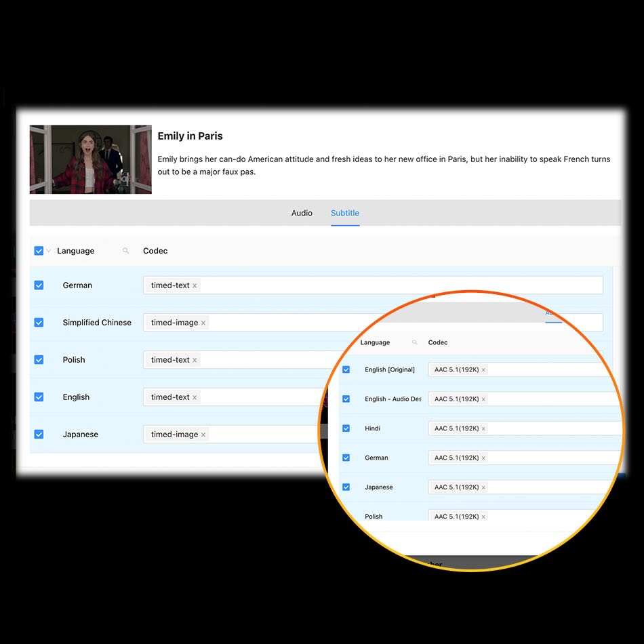Click the search icon in Language column header
Image resolution: width=644 pixels, height=644 pixels.
click(125, 251)
